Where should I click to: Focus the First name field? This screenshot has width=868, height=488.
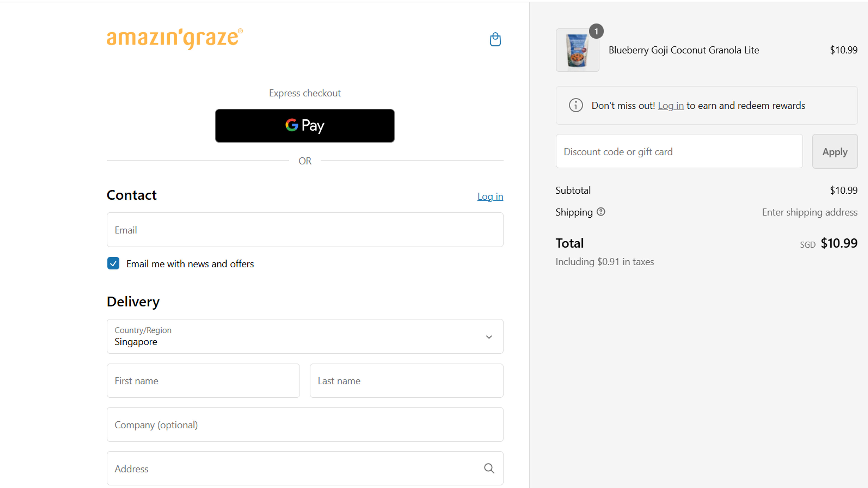point(203,380)
